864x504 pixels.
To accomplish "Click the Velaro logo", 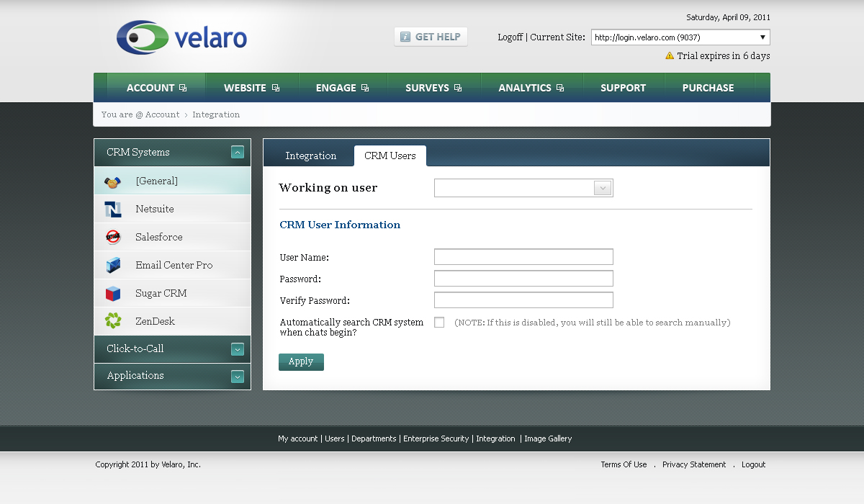I will pyautogui.click(x=181, y=37).
